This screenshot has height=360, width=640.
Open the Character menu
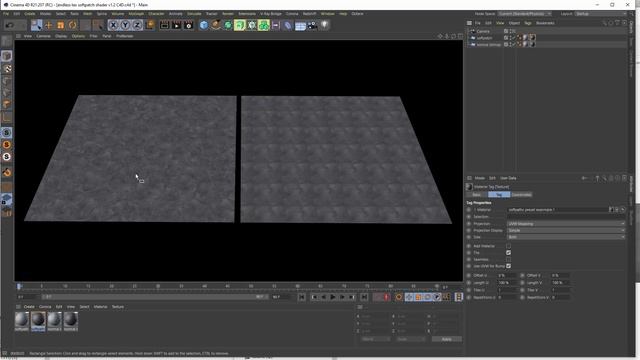pos(156,13)
